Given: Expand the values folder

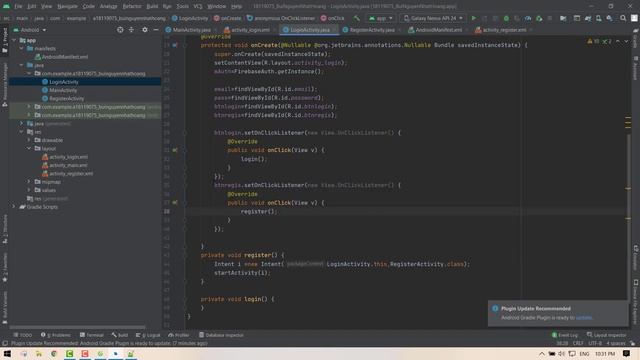Looking at the screenshot, I should pyautogui.click(x=29, y=190).
